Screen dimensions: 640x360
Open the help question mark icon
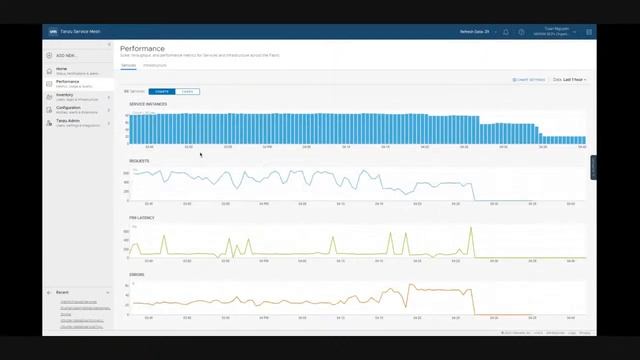tap(521, 32)
